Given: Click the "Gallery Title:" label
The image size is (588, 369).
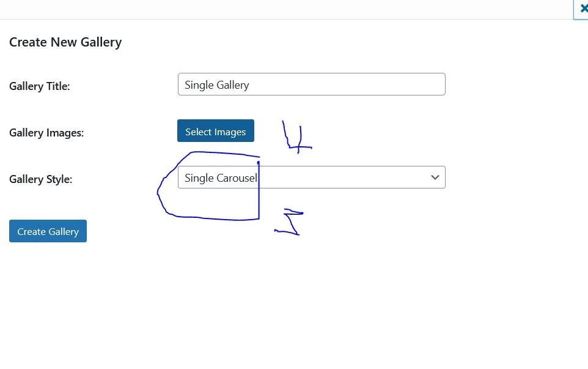Looking at the screenshot, I should (40, 86).
